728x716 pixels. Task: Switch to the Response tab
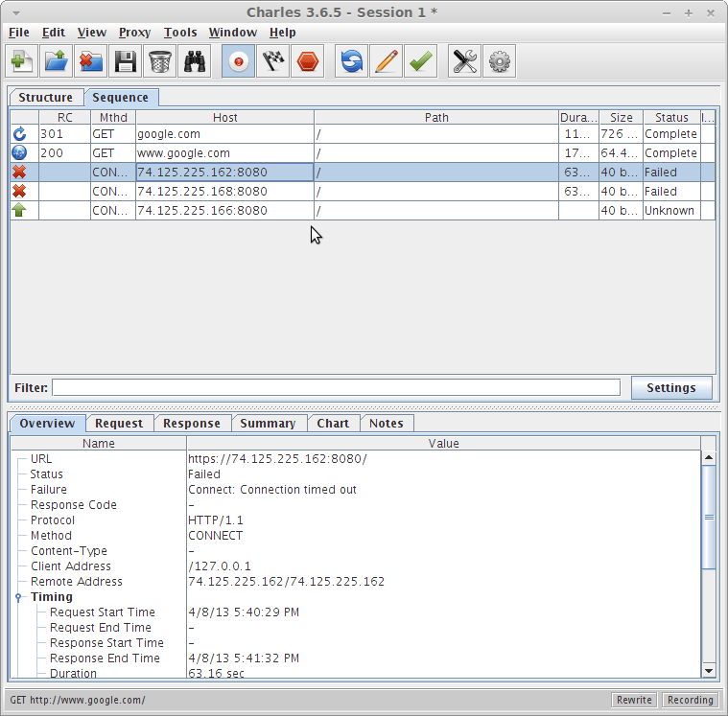192,424
